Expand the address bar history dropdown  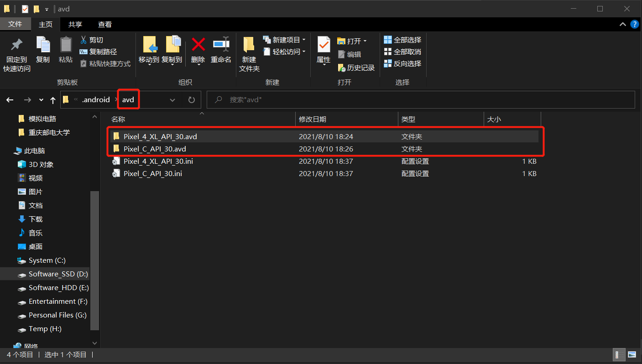coord(172,100)
